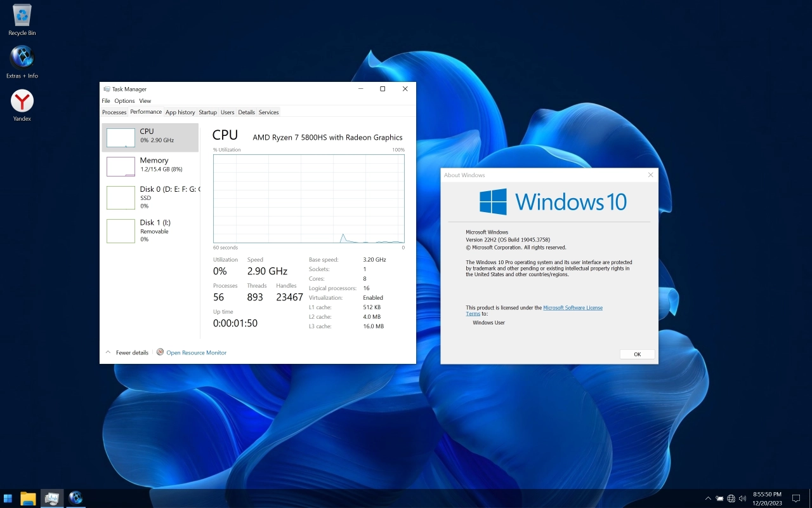Switch to the Processes tab
This screenshot has width=812, height=508.
[x=114, y=112]
